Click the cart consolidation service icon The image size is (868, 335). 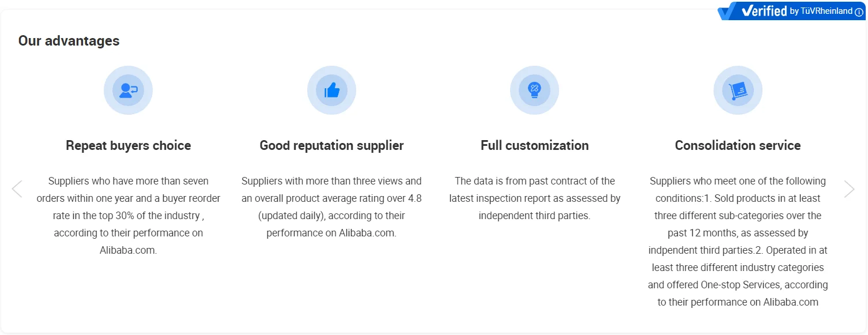738,91
